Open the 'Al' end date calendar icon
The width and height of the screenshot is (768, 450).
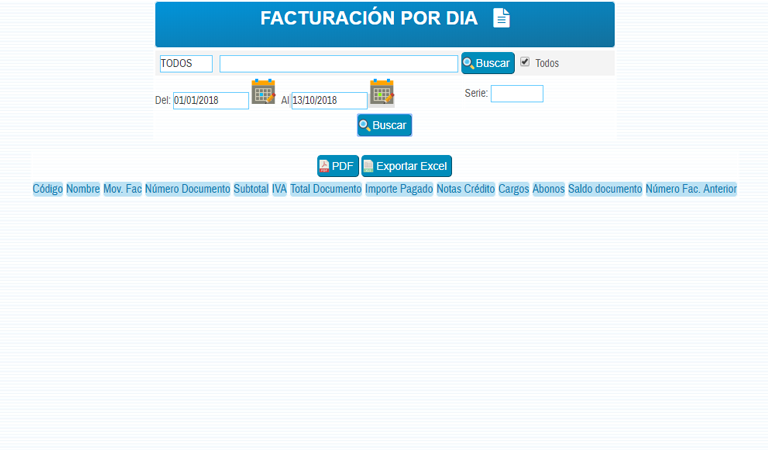pos(381,93)
